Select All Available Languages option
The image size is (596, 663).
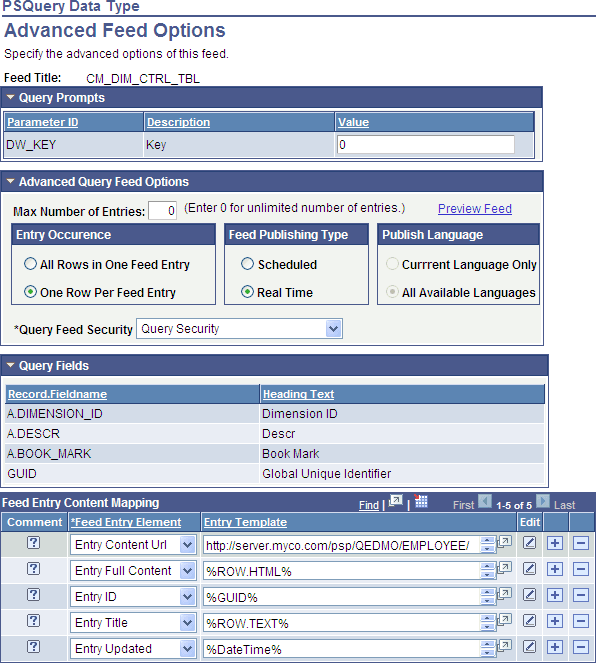pos(392,292)
